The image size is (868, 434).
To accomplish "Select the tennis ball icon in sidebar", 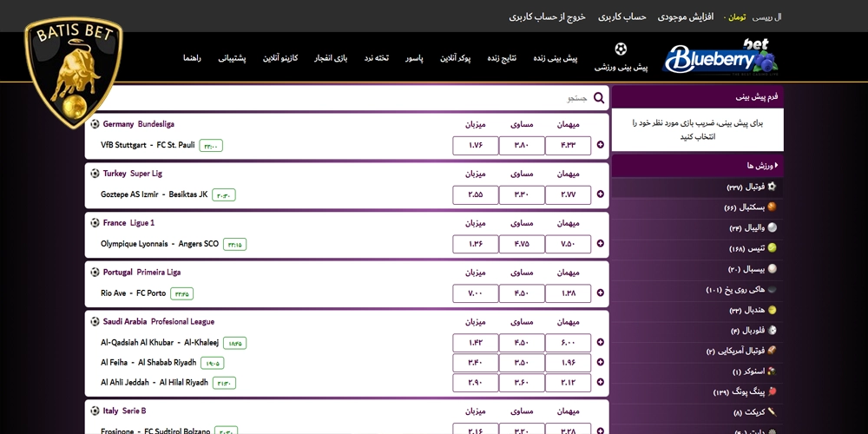I will coord(772,248).
